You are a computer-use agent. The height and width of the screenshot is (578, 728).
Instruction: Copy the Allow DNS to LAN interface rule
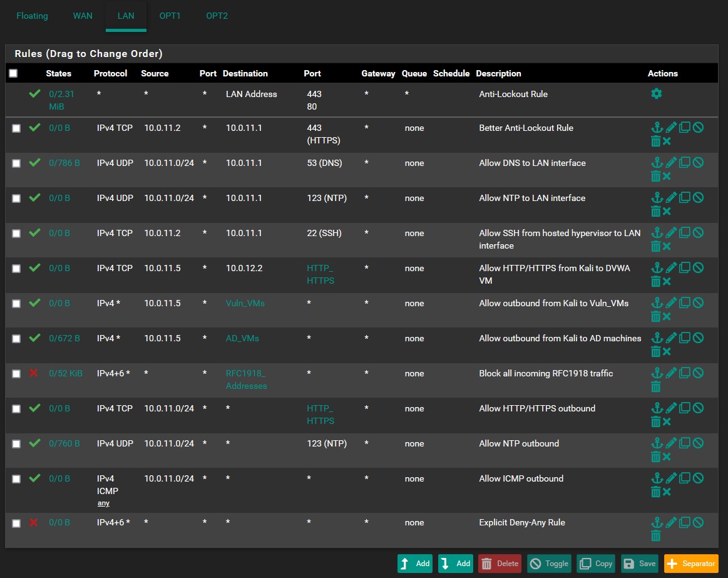coord(685,163)
